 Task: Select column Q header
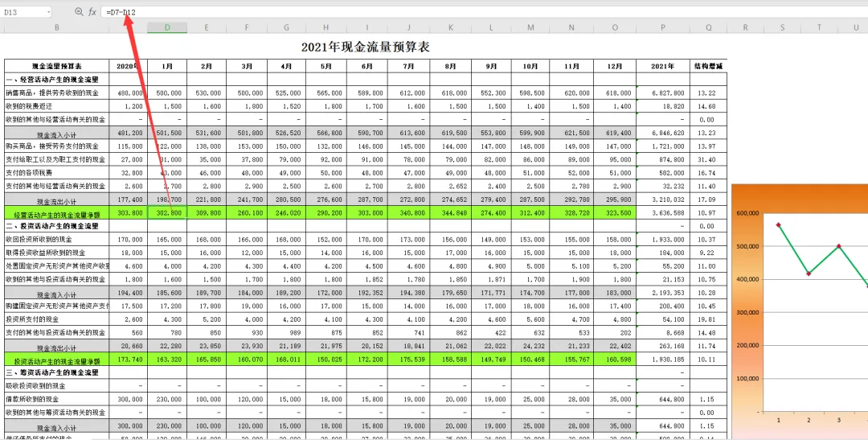709,27
